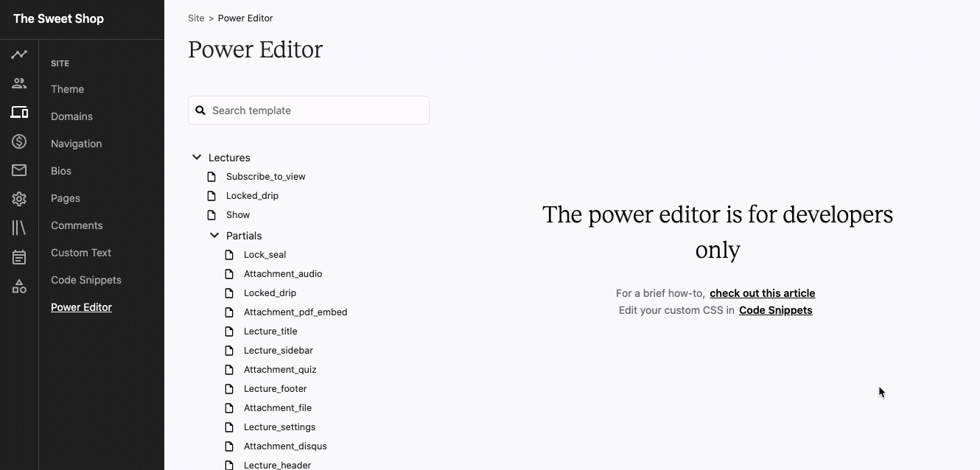This screenshot has width=980, height=470.
Task: Follow the 'check out this article' link
Action: tap(762, 293)
